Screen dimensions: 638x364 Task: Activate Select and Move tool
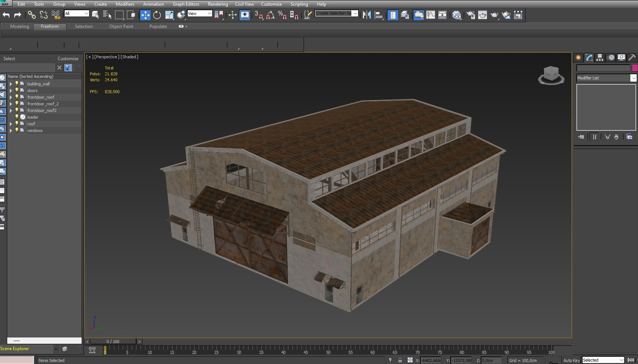(145, 15)
